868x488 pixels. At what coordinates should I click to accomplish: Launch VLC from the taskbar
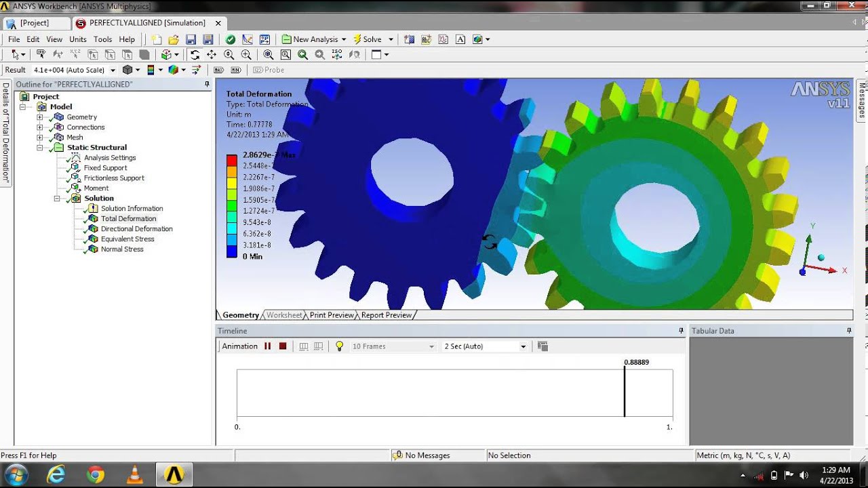[135, 475]
